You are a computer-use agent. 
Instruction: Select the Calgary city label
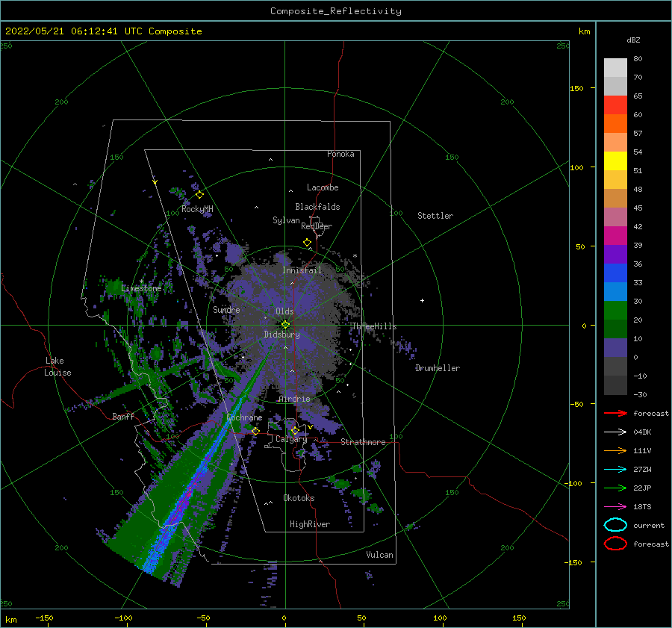291,439
